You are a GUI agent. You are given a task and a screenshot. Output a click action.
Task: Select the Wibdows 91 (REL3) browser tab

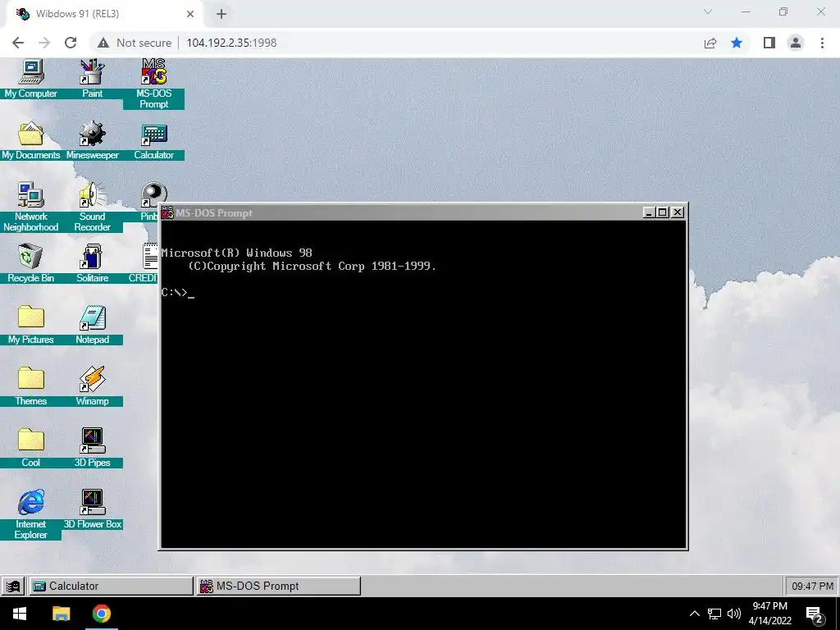pos(104,14)
